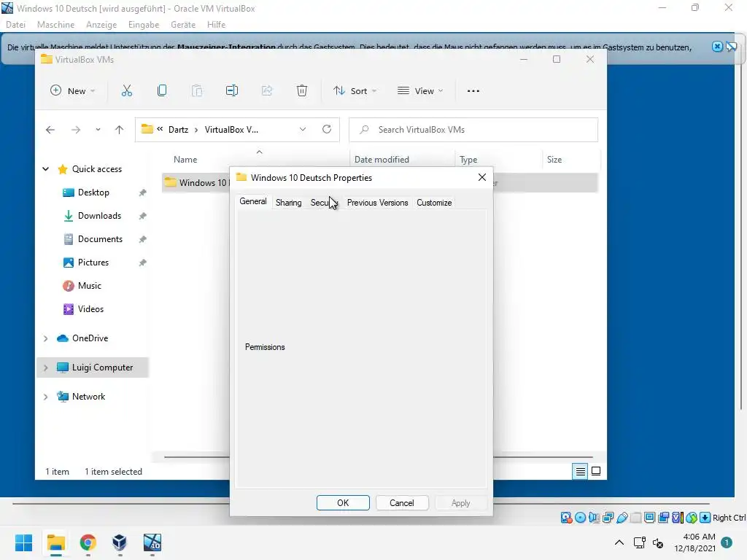Switch to the Sharing tab

click(x=289, y=203)
